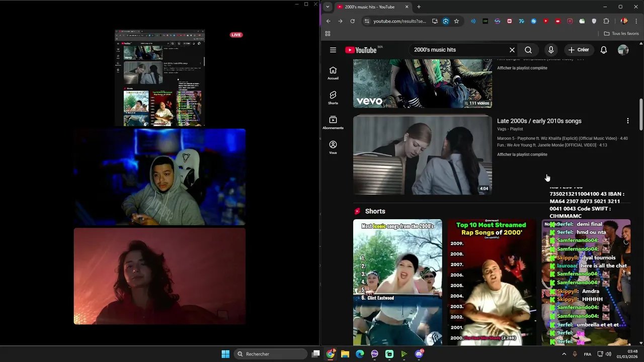Open the YouTube account avatar menu

coord(623,50)
